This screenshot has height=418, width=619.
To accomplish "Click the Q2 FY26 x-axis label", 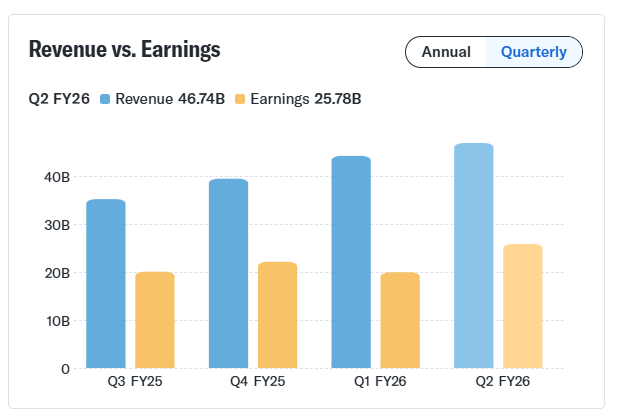I will [x=498, y=382].
